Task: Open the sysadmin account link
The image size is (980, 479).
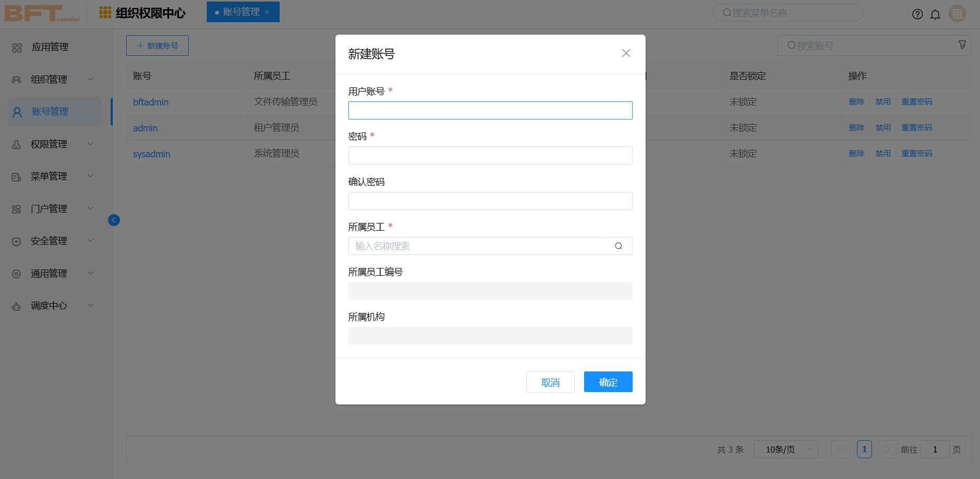Action: point(151,154)
